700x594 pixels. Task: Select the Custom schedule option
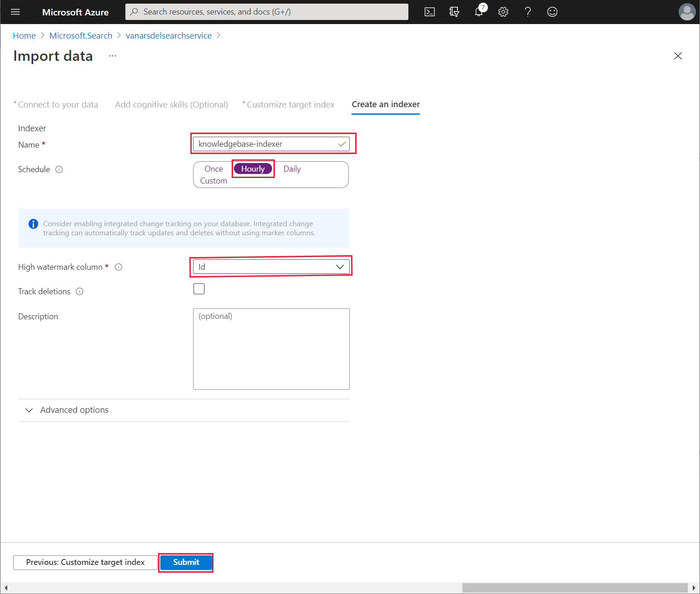click(213, 181)
